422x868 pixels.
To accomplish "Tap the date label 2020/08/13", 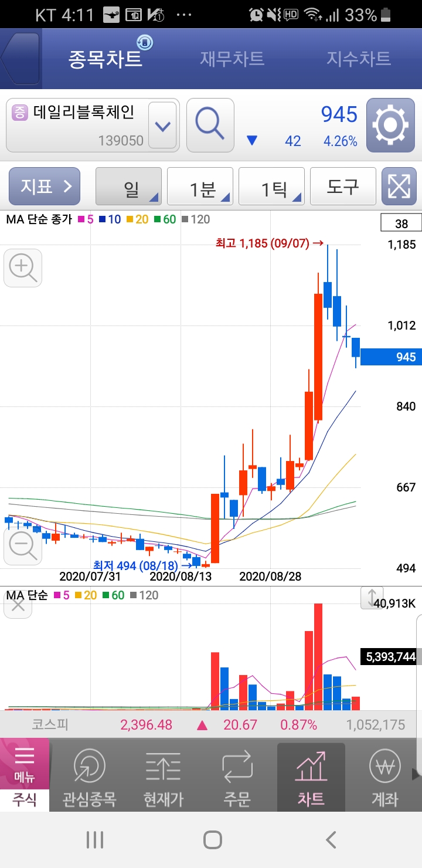I will (181, 577).
